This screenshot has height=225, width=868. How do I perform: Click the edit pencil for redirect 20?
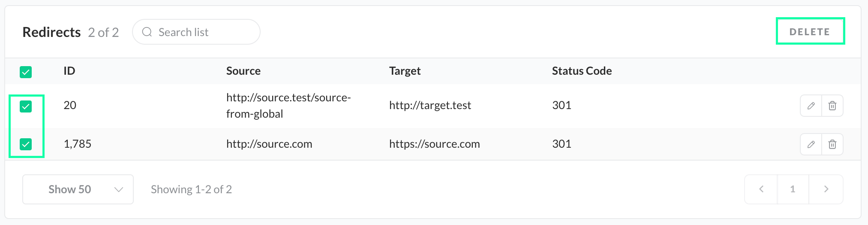(x=811, y=106)
